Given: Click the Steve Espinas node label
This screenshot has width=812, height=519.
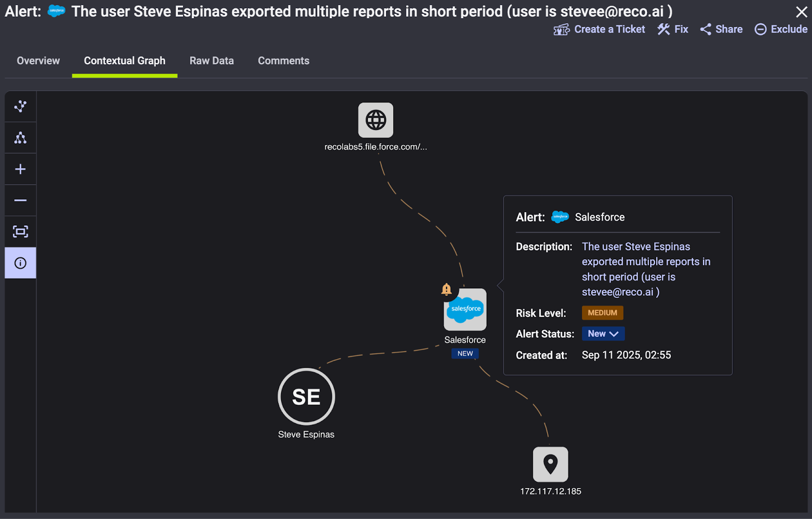Looking at the screenshot, I should 306,434.
